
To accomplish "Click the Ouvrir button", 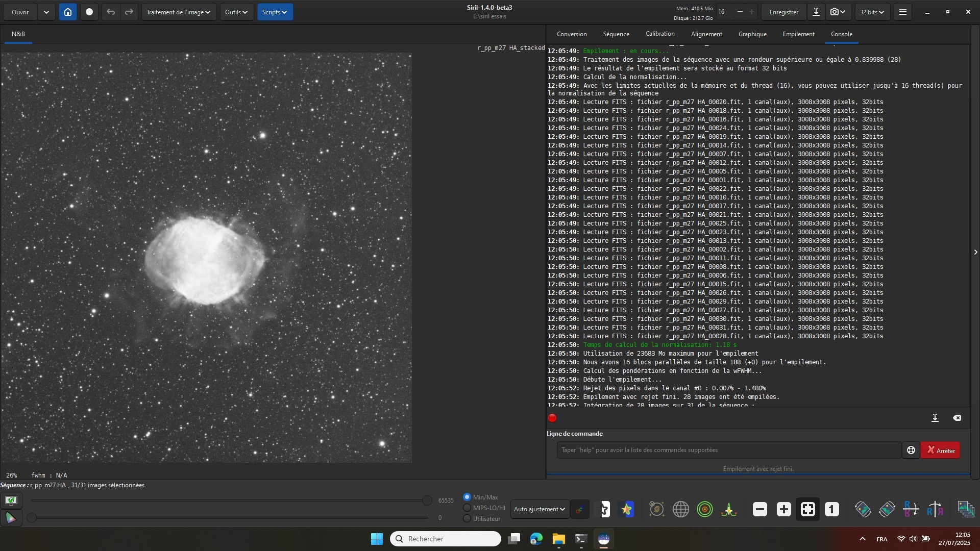I will (20, 12).
